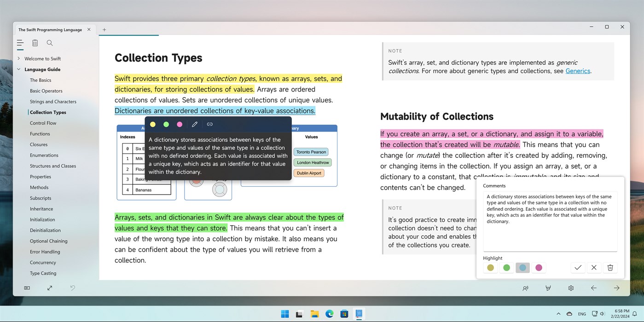Confirm the comment with the checkmark
Image resolution: width=644 pixels, height=322 pixels.
coord(578,267)
